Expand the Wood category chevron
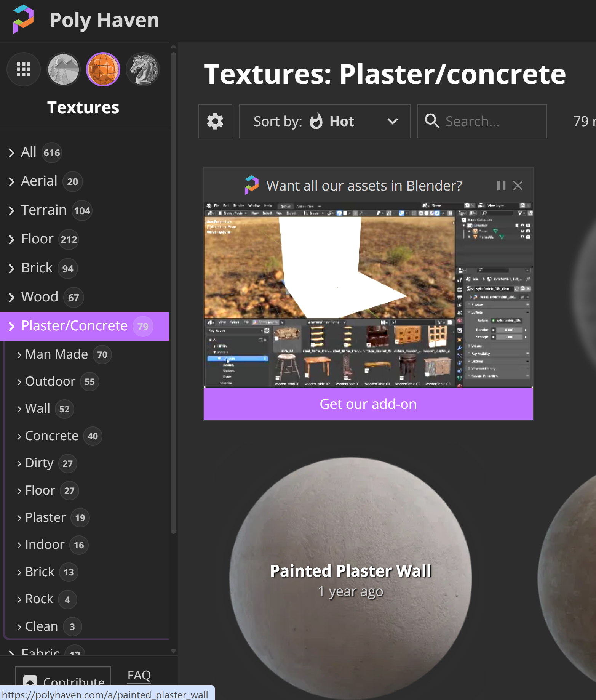 tap(11, 297)
